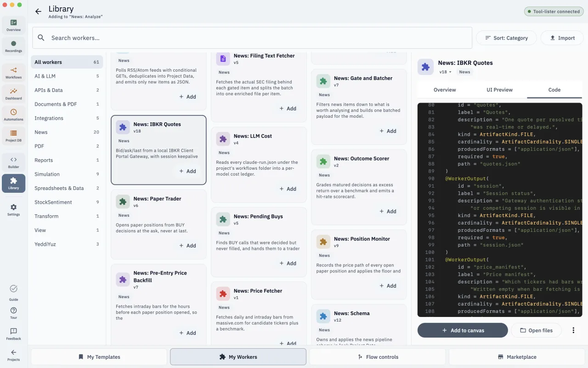Add the News: Pending Buys worker
The width and height of the screenshot is (588, 368).
[288, 264]
